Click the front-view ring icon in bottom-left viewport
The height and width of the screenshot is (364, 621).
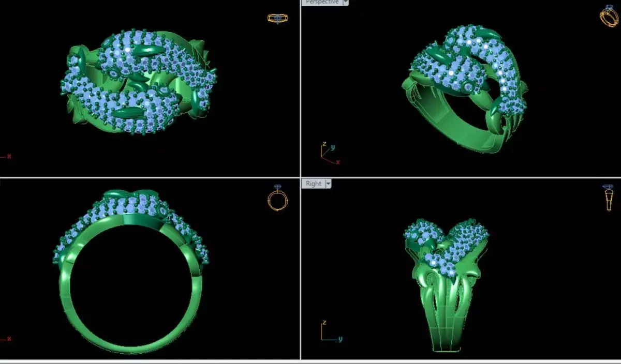pyautogui.click(x=277, y=198)
